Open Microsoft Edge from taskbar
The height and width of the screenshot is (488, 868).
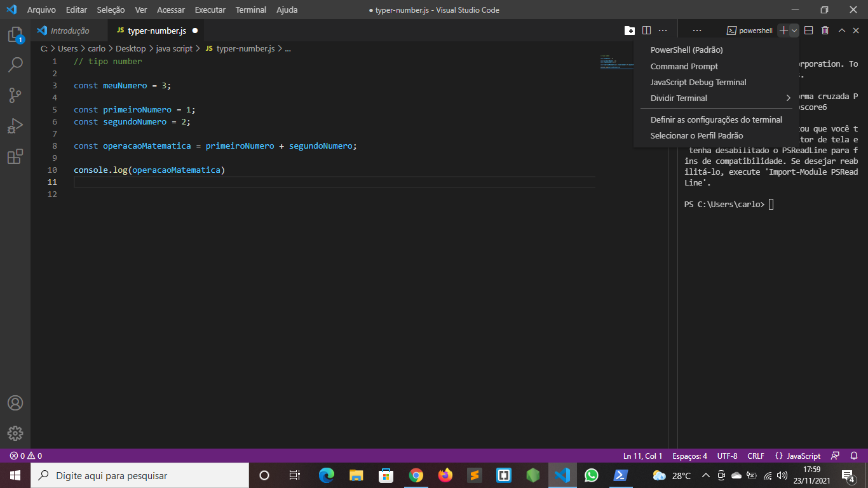327,475
